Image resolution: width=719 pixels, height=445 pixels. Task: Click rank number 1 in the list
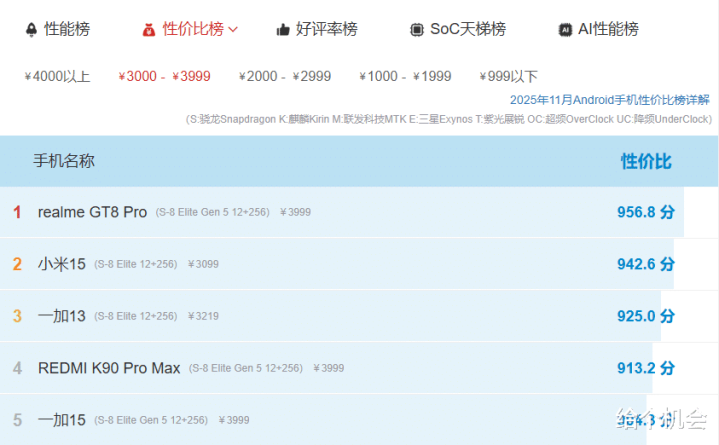click(x=17, y=212)
